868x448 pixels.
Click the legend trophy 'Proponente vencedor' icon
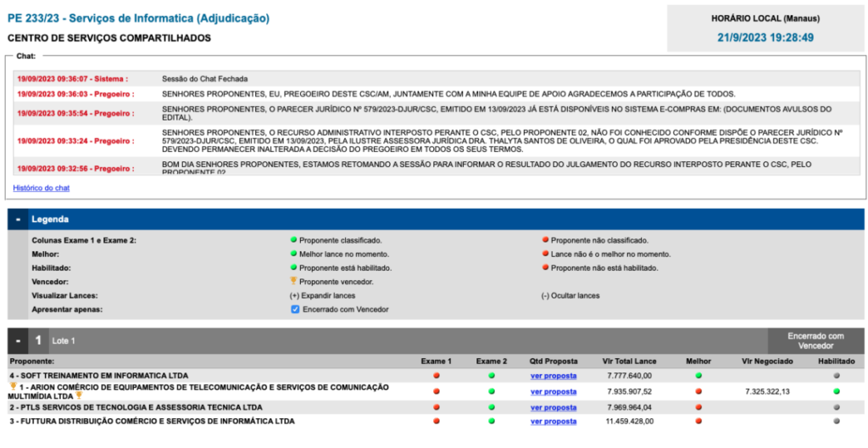pyautogui.click(x=293, y=281)
